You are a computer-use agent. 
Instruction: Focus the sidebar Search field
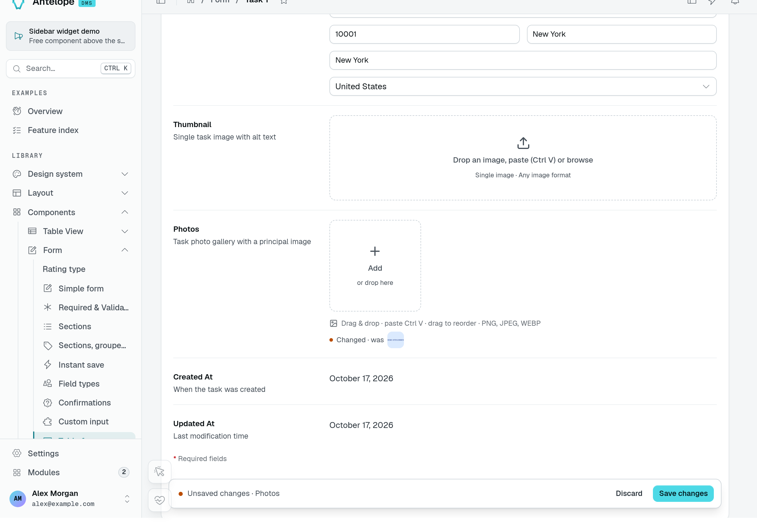coord(71,69)
